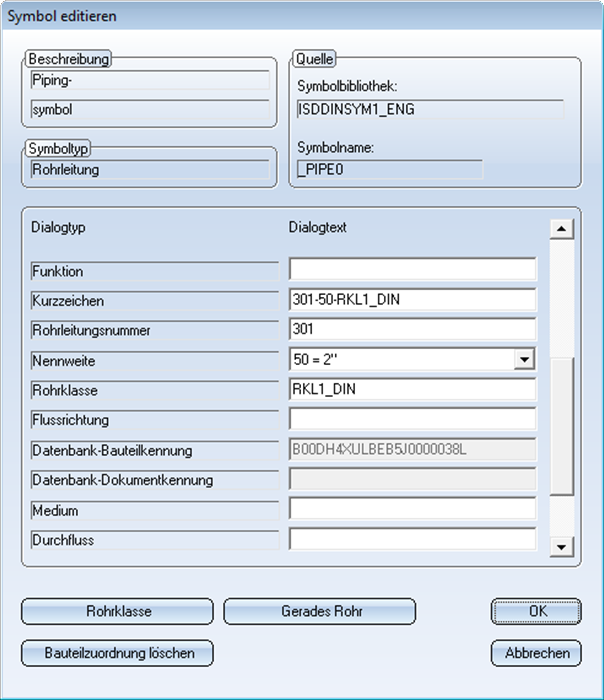Open the Nennweite dropdown arrow

point(524,359)
